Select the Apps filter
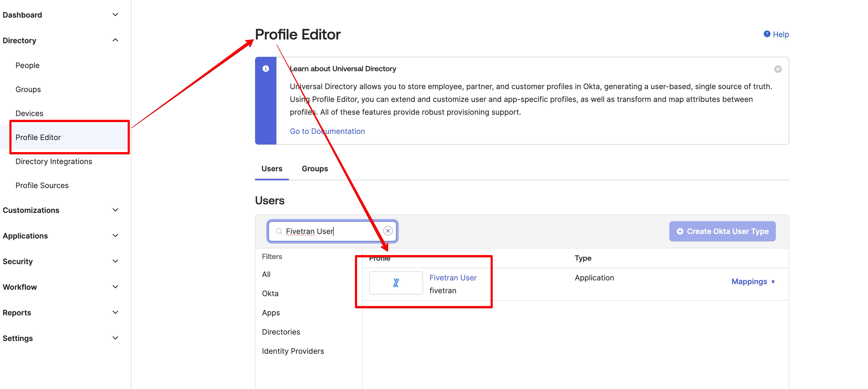The height and width of the screenshot is (389, 868). [271, 313]
